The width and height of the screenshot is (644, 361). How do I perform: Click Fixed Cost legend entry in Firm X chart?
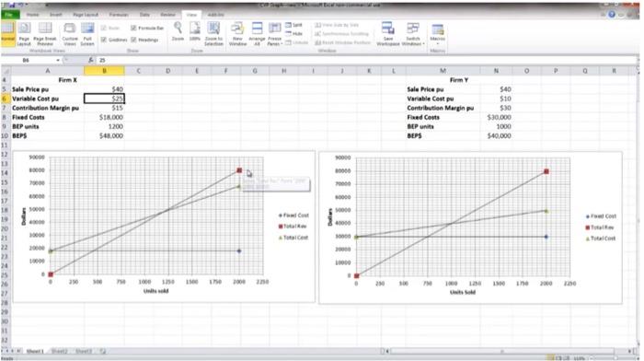click(293, 215)
